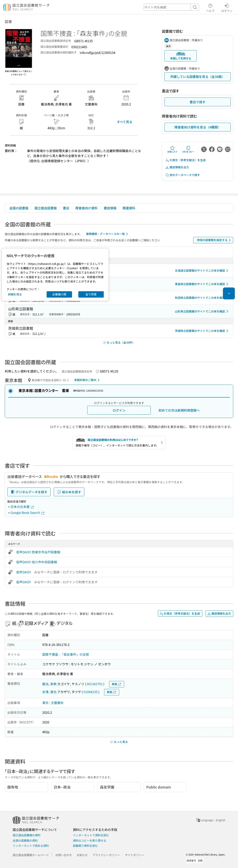Click the footer NDL Search logo
The height and width of the screenshot is (868, 238).
point(36,820)
